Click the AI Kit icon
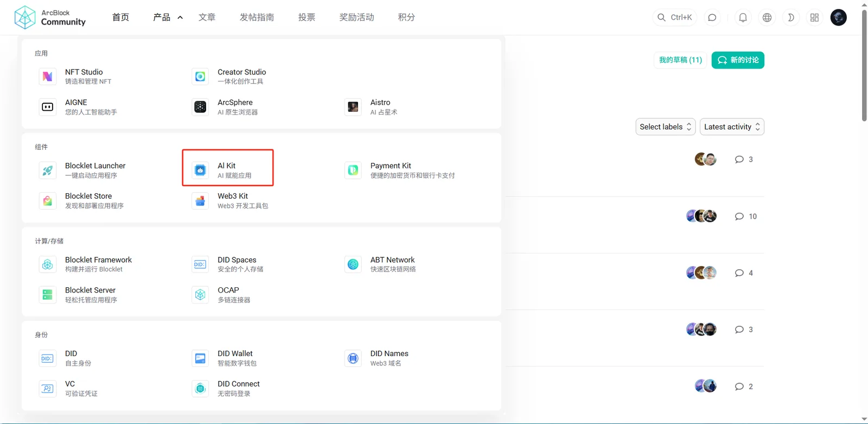Viewport: 868px width, 424px height. pyautogui.click(x=200, y=170)
